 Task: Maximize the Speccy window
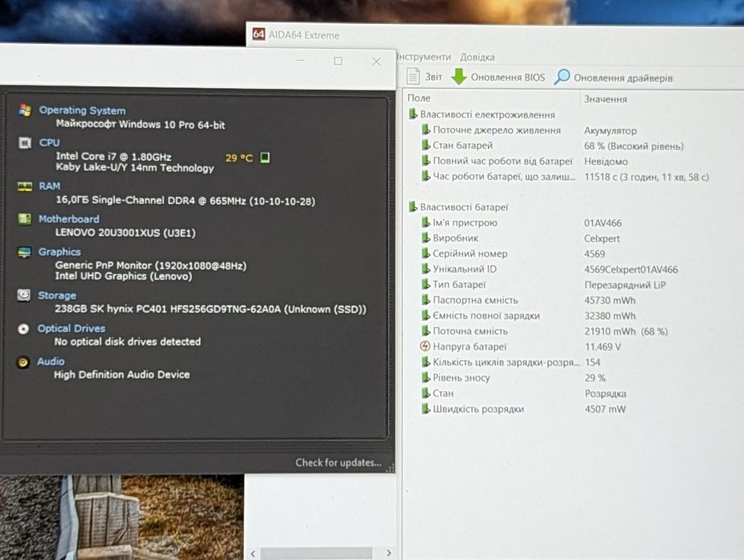[x=338, y=61]
